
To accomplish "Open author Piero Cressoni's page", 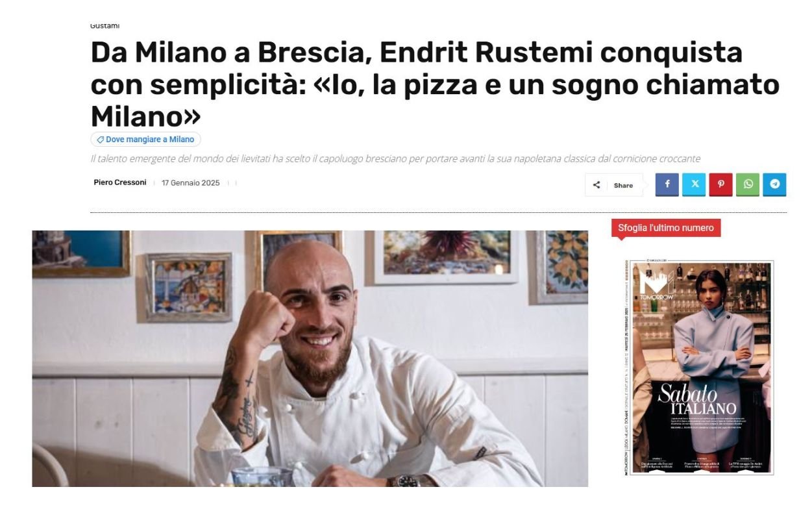I will tap(120, 182).
